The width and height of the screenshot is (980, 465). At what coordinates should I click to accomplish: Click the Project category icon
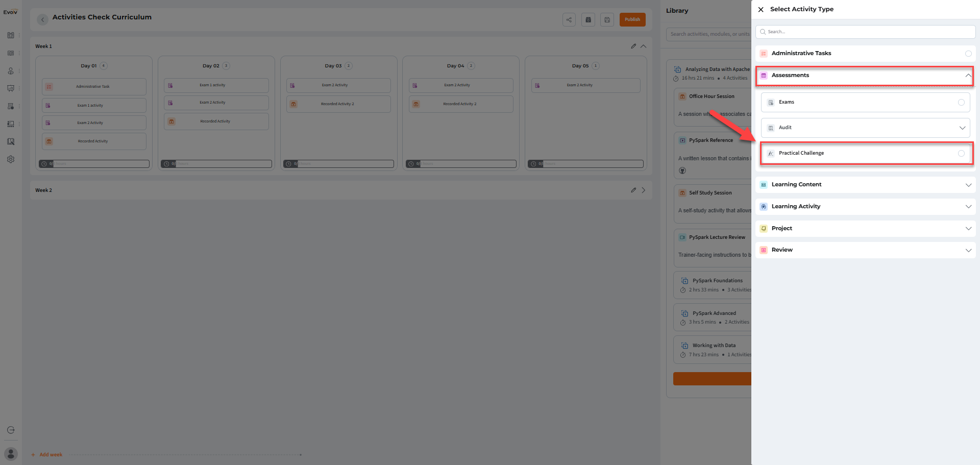[764, 229]
